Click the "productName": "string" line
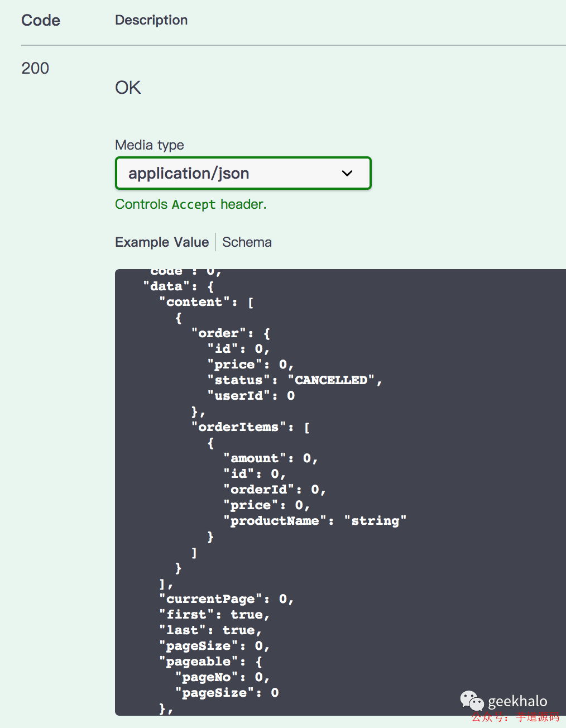The height and width of the screenshot is (728, 566). coord(315,521)
